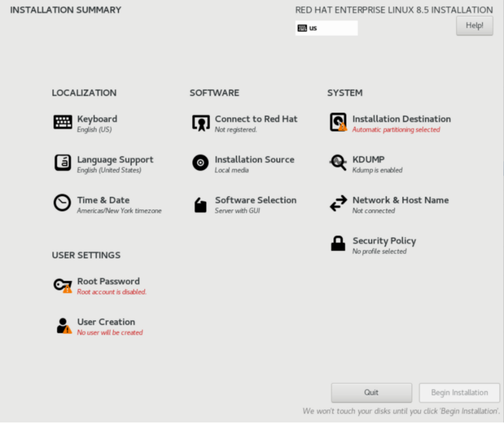
Task: Click the Help! button
Action: click(474, 26)
